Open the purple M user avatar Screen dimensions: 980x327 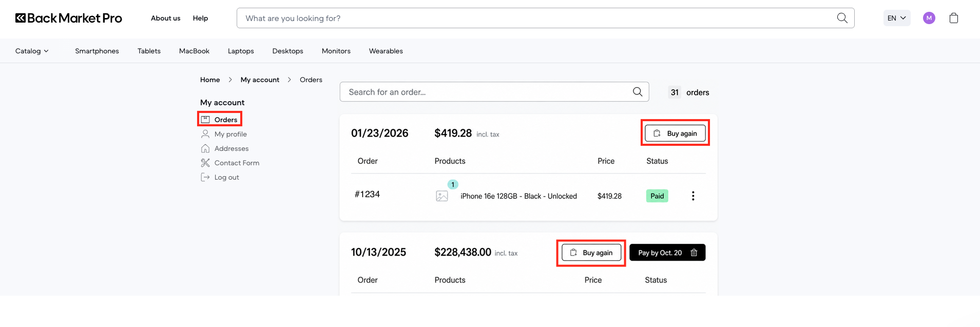coord(929,18)
